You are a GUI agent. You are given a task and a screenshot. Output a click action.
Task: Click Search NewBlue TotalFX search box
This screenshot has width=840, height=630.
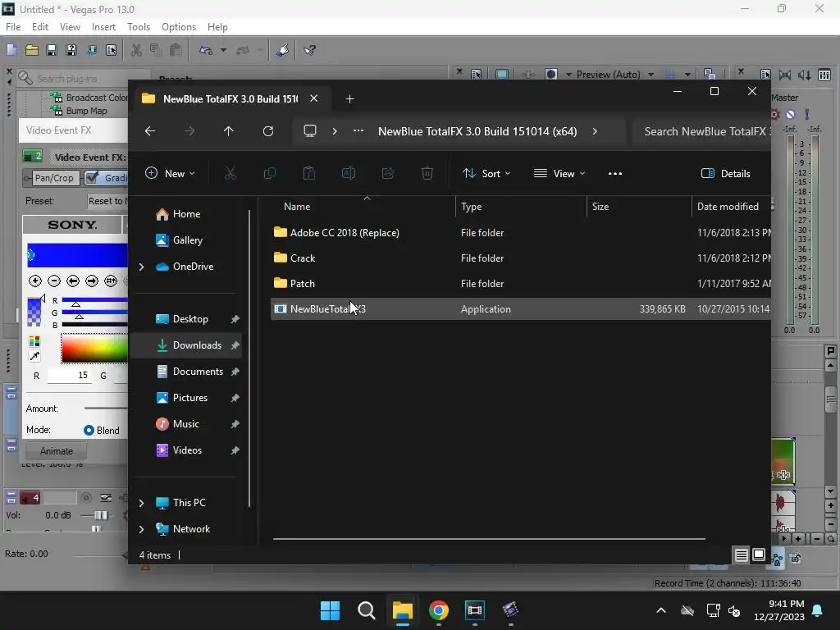(702, 132)
